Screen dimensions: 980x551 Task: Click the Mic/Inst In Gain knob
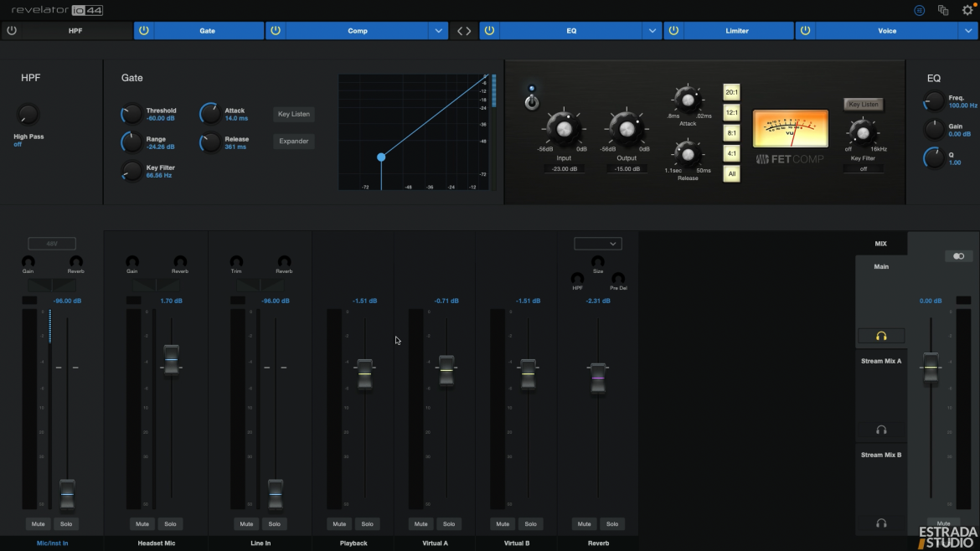28,261
